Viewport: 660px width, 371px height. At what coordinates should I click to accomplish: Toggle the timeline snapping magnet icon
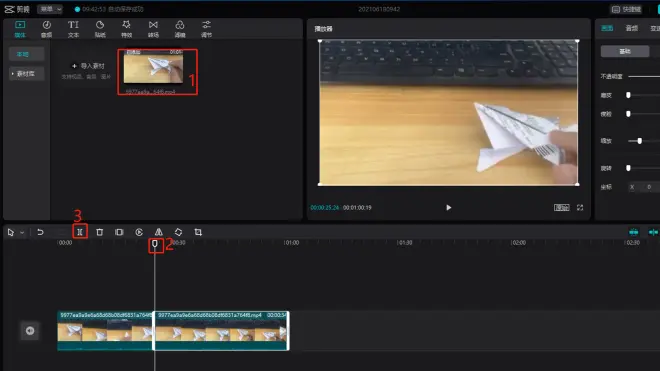point(633,232)
